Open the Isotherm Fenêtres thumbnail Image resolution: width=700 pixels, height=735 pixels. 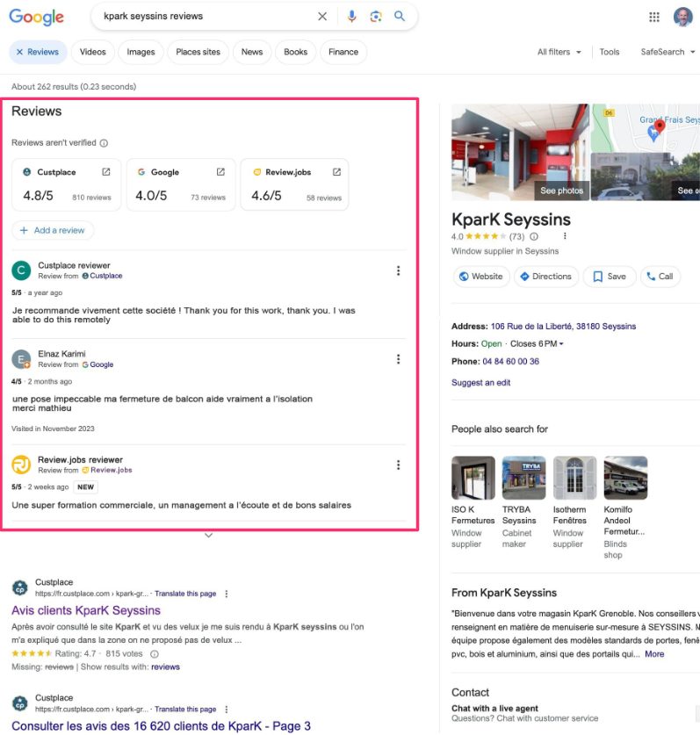click(x=574, y=478)
